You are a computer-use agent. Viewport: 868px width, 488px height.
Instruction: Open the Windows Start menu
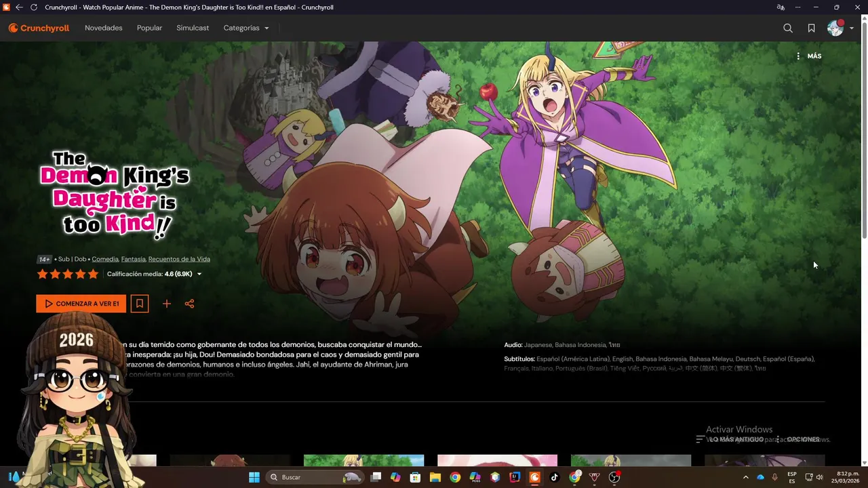[254, 477]
